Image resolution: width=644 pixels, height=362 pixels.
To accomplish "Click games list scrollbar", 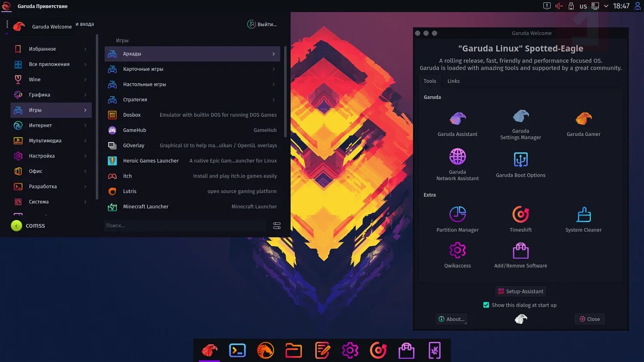I will 285,92.
